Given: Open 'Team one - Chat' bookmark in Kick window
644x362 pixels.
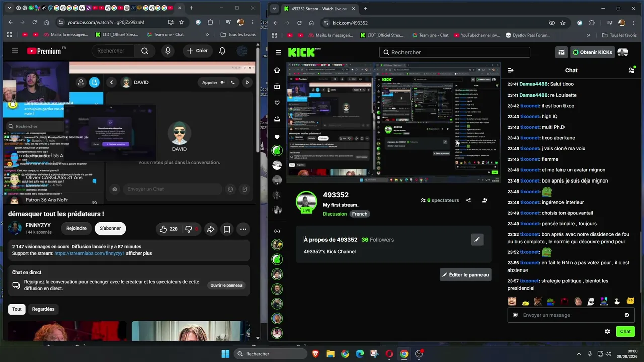Looking at the screenshot, I should point(429,35).
